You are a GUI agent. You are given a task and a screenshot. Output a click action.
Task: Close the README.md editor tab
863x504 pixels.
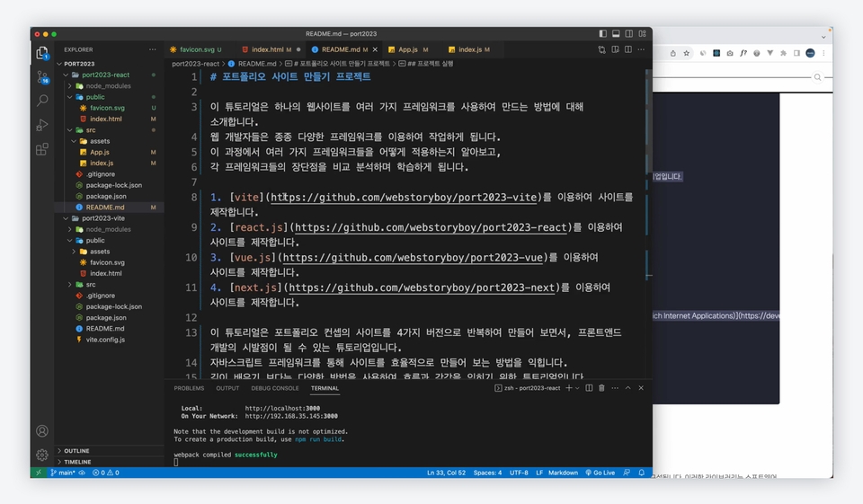click(x=375, y=49)
